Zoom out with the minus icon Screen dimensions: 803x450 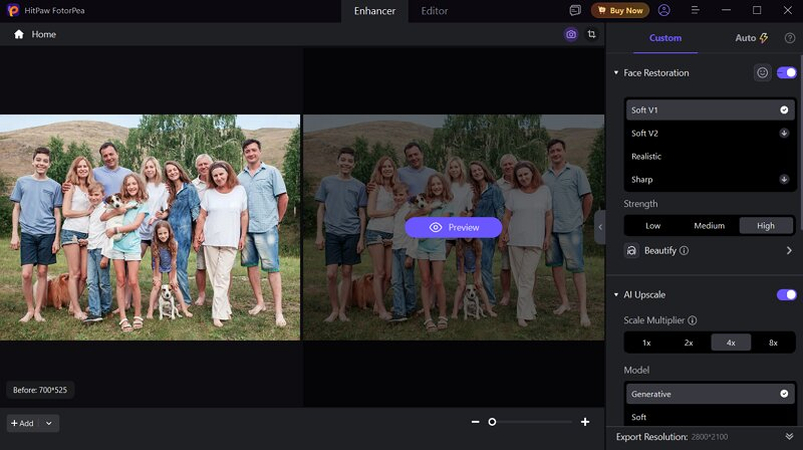475,422
